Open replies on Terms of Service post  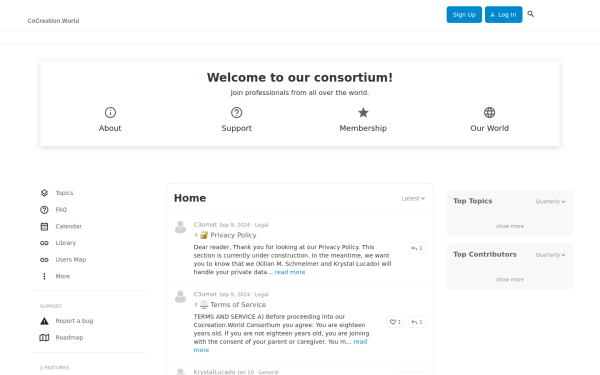point(417,322)
